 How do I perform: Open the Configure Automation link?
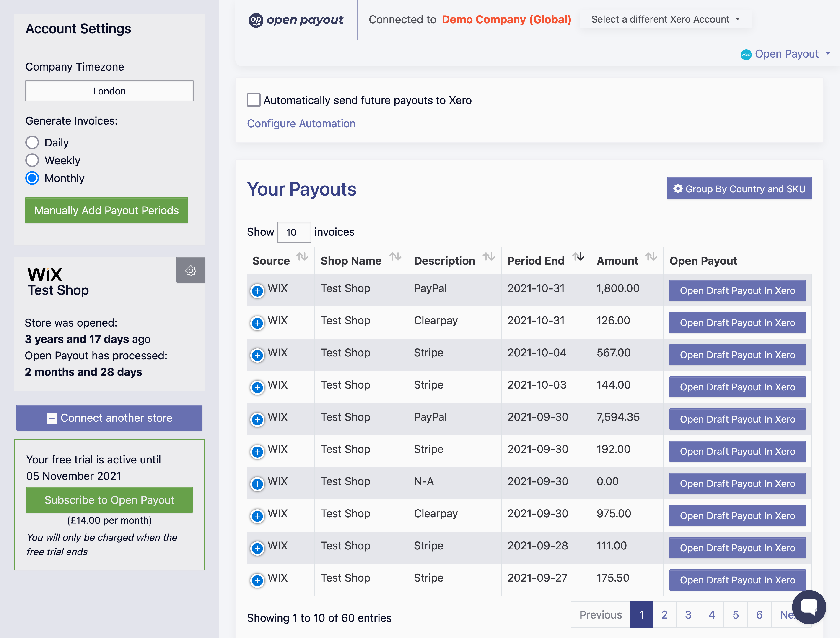coord(301,123)
